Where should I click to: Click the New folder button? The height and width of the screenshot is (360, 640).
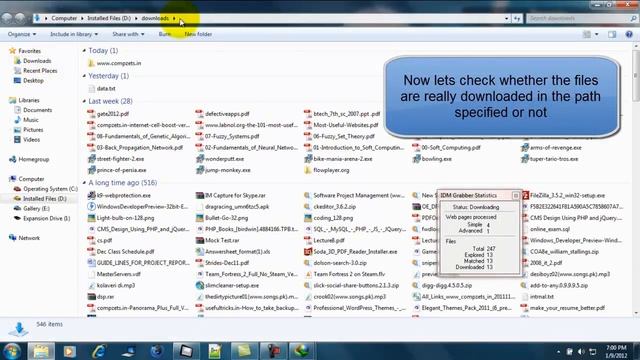198,34
